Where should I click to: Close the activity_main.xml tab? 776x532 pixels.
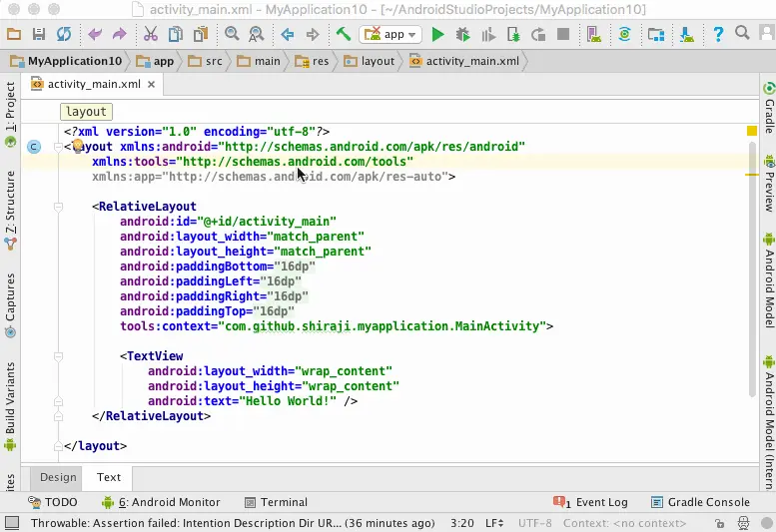[152, 85]
